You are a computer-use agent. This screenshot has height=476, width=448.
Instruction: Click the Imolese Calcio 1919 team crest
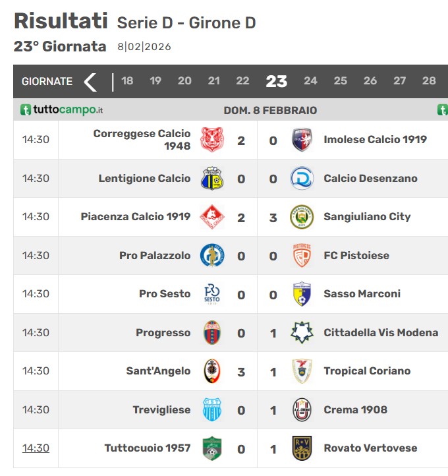point(302,140)
